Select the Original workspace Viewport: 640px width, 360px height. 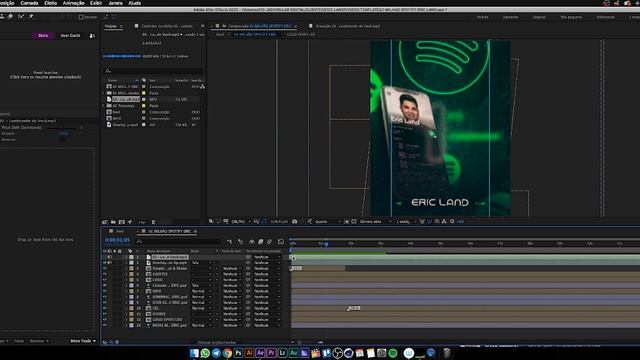point(539,17)
